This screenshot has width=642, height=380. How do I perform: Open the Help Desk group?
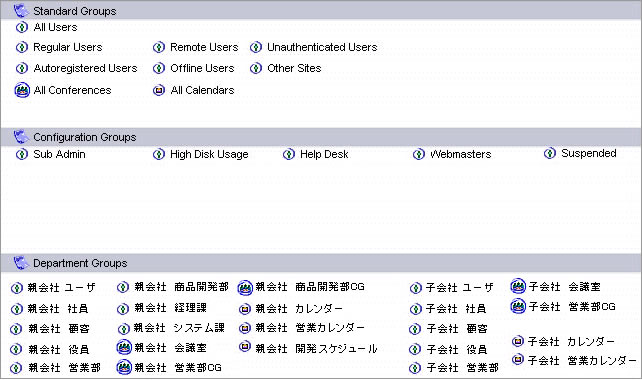coord(324,154)
